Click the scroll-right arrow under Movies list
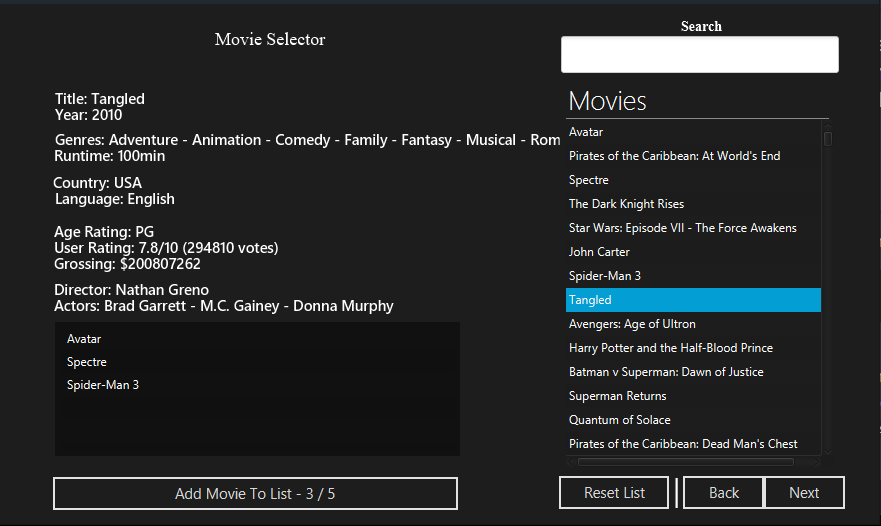The width and height of the screenshot is (881, 526). [816, 462]
